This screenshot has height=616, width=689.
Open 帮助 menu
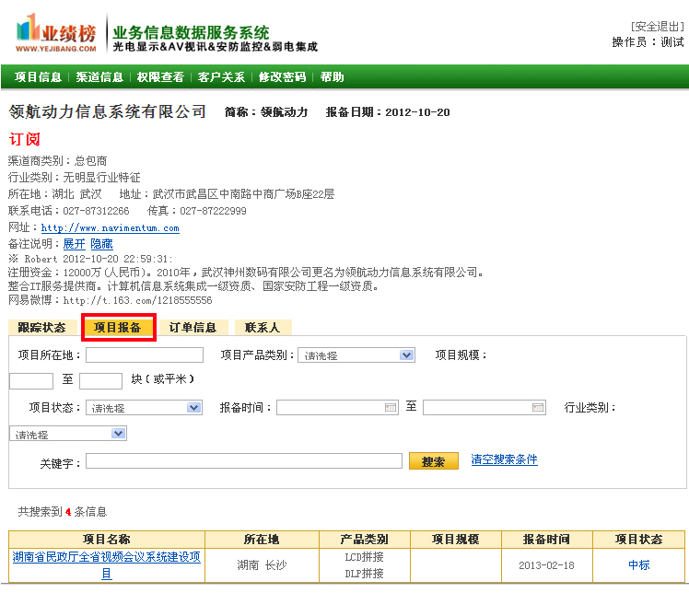pos(333,77)
